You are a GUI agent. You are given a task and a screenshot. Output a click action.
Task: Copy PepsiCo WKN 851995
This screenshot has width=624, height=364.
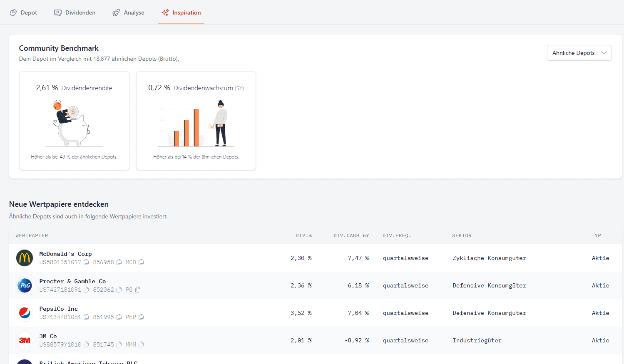point(119,317)
